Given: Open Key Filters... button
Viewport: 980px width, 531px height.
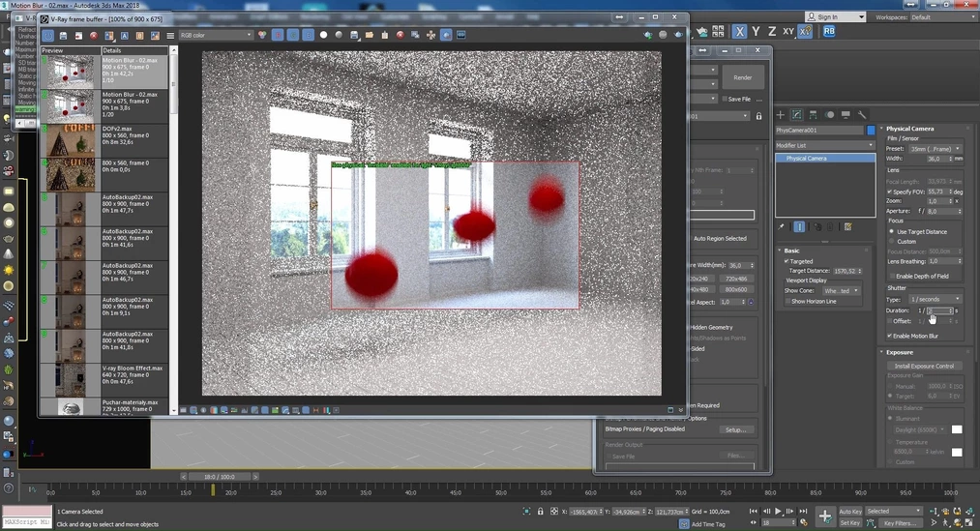Looking at the screenshot, I should 900,523.
